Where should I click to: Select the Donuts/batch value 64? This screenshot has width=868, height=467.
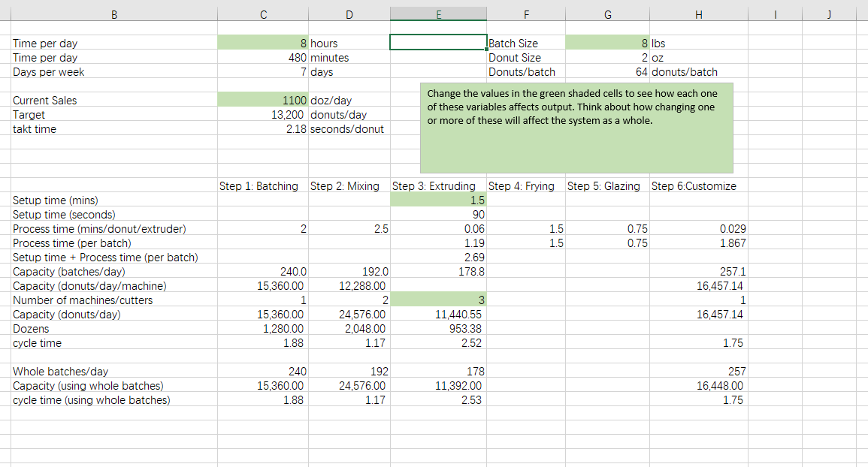click(x=607, y=71)
